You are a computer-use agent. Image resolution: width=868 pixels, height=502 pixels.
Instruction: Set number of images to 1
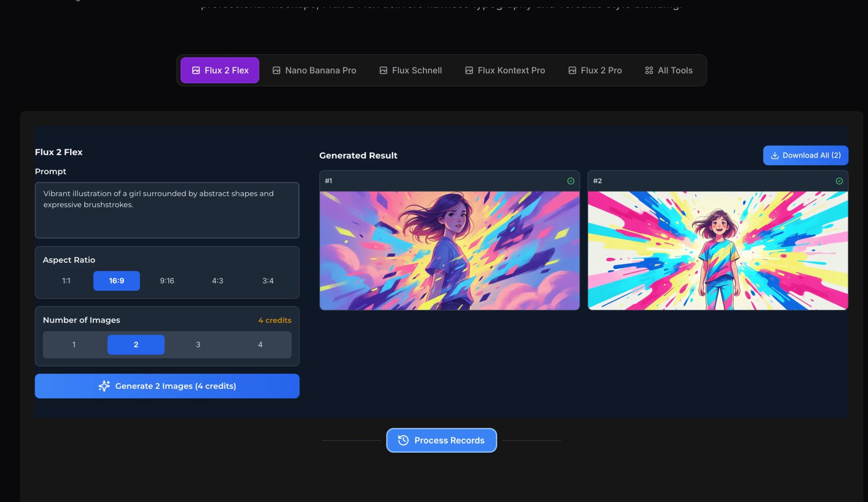74,345
